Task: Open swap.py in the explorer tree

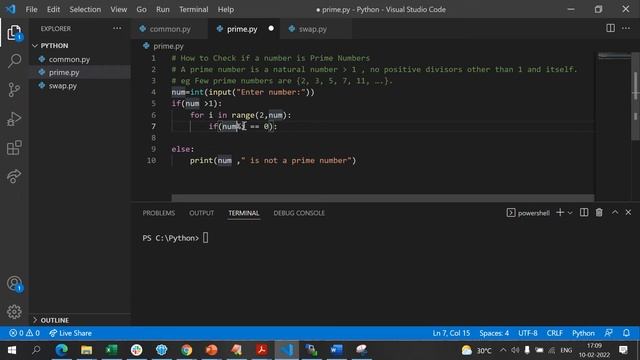Action: pos(80,86)
